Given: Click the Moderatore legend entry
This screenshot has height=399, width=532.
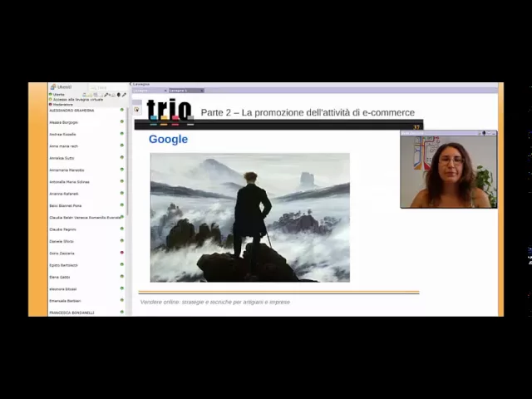Looking at the screenshot, I should pos(61,105).
